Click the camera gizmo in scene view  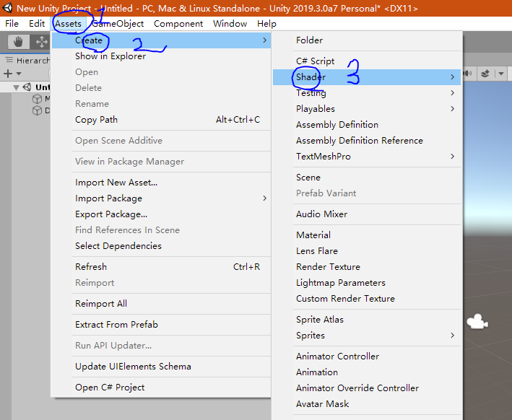pos(477,322)
